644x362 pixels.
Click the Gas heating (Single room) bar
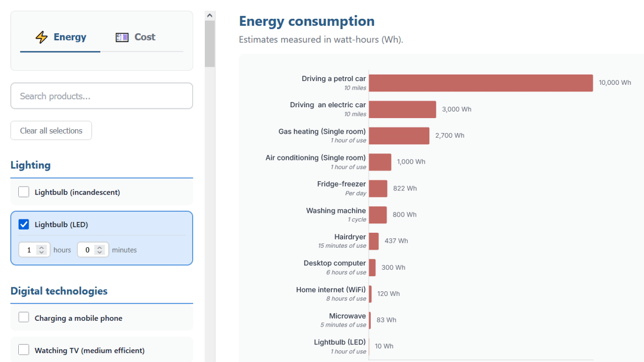point(399,135)
